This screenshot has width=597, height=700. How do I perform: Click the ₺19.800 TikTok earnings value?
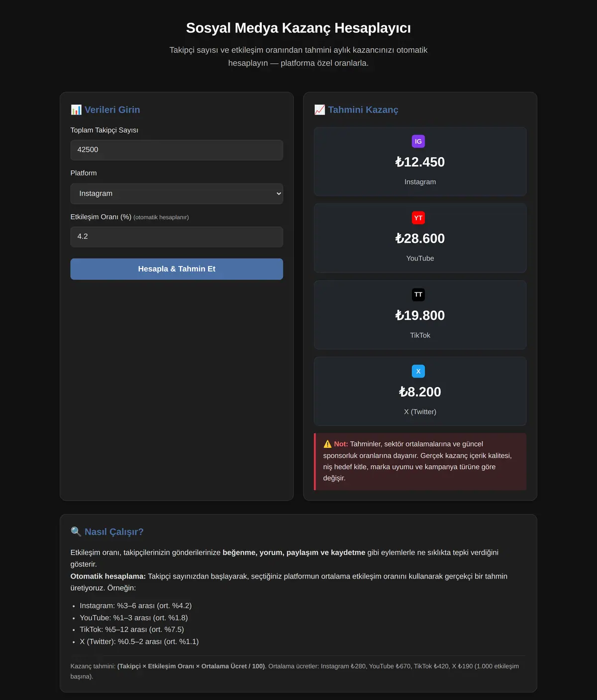[x=420, y=315]
